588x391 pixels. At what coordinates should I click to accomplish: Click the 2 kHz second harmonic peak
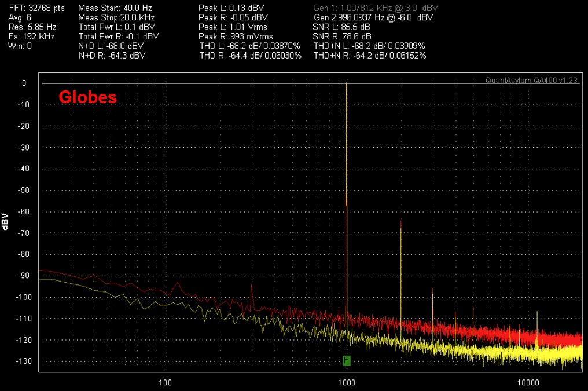(401, 221)
